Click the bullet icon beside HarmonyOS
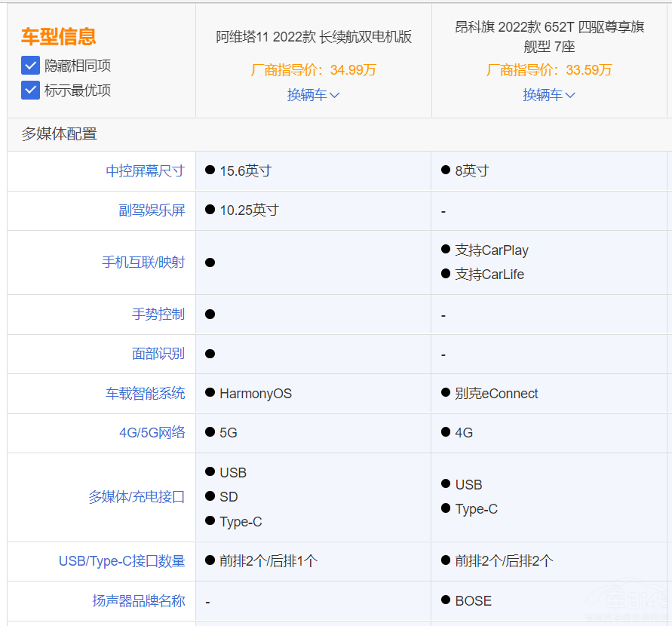 coord(210,393)
